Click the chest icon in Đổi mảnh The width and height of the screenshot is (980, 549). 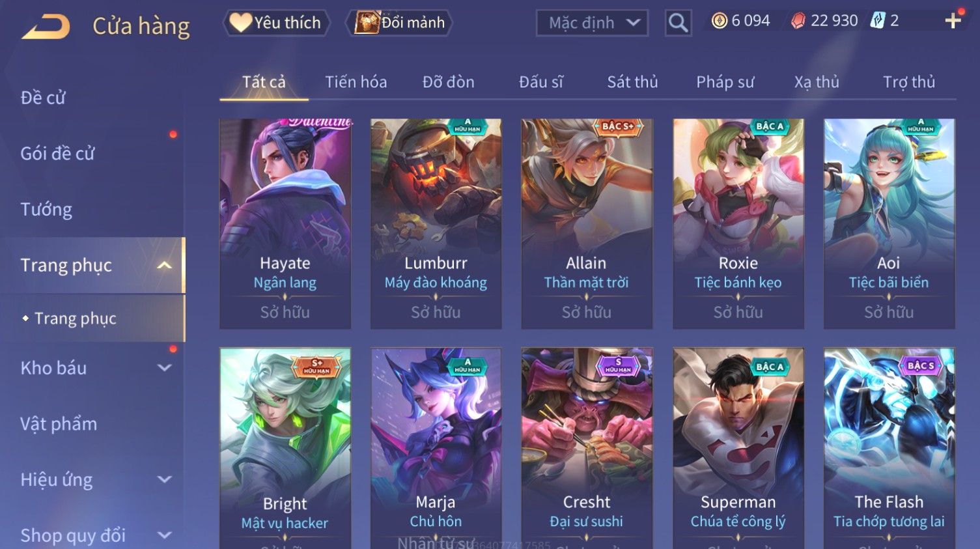point(367,23)
